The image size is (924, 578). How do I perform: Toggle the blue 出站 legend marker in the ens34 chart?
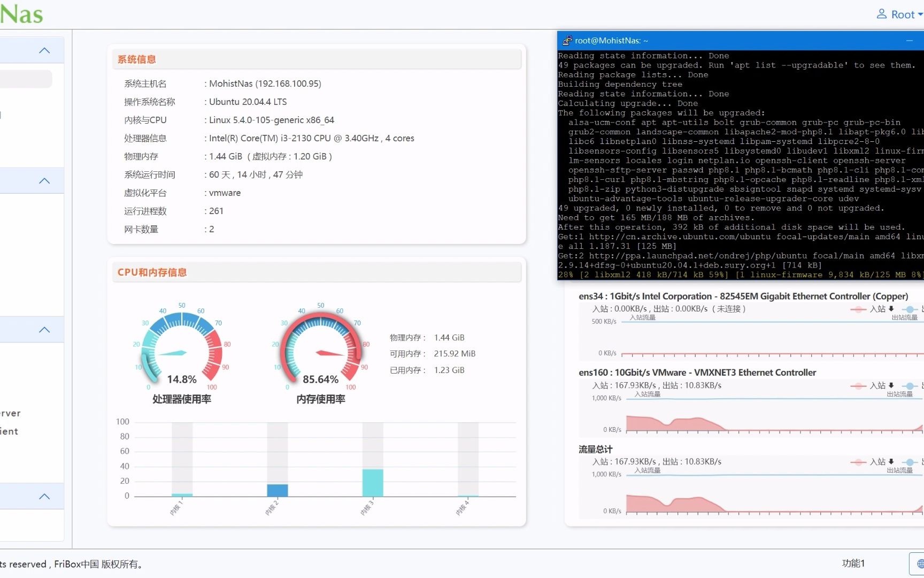(x=911, y=309)
